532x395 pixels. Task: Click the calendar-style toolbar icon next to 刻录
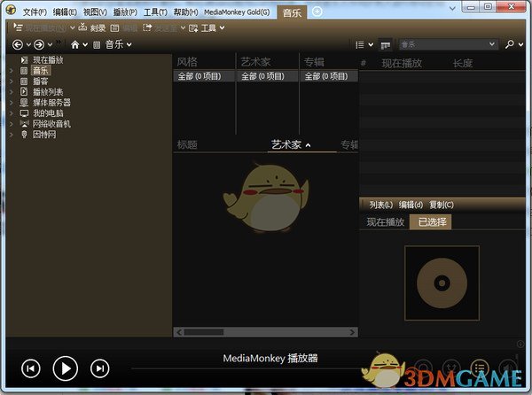(114, 27)
